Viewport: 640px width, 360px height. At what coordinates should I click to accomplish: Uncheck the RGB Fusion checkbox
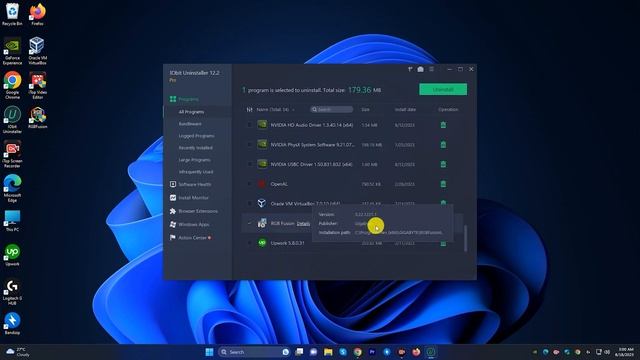[249, 223]
